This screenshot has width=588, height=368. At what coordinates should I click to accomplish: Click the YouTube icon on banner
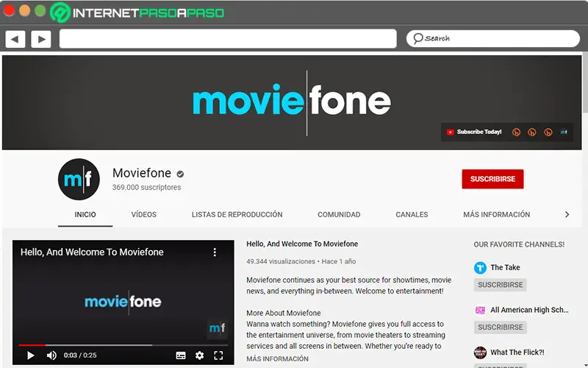click(x=450, y=132)
